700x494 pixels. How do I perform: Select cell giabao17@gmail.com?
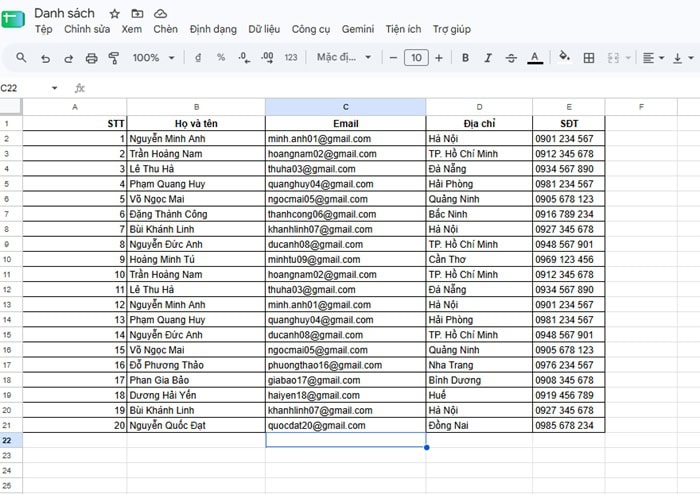click(346, 380)
